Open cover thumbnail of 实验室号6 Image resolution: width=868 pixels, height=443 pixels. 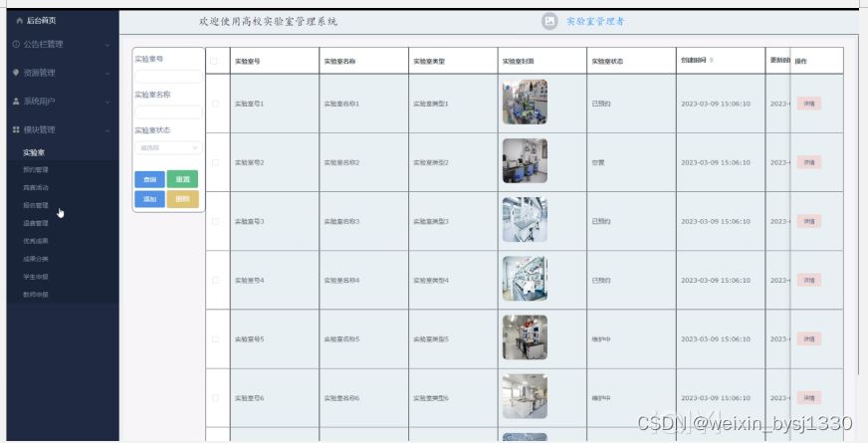click(x=525, y=396)
